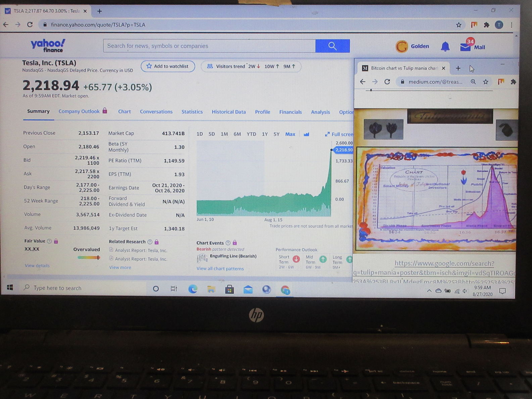The image size is (532, 399).
Task: Click the Fair Value overvalued gauge
Action: (89, 257)
